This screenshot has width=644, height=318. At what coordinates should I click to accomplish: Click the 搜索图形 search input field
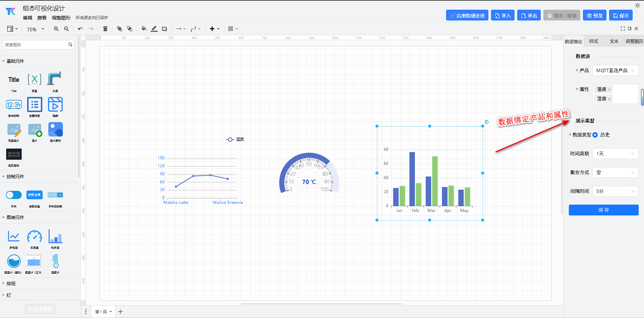pyautogui.click(x=35, y=45)
